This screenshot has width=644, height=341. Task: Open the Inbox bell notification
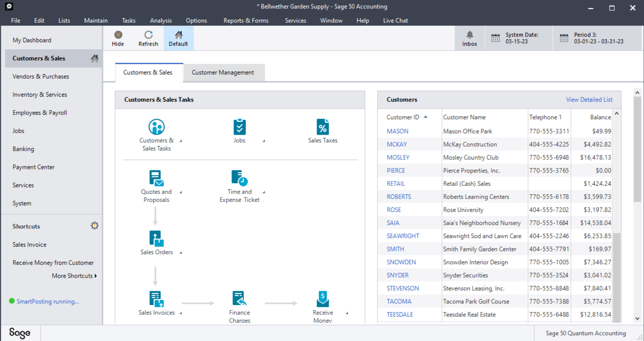(x=469, y=39)
